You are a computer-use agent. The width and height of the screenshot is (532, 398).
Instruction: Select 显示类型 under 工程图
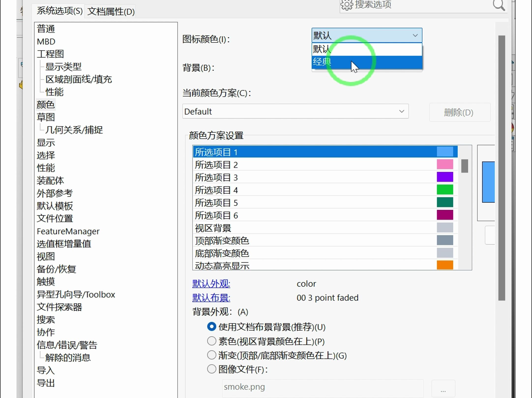[x=63, y=67]
